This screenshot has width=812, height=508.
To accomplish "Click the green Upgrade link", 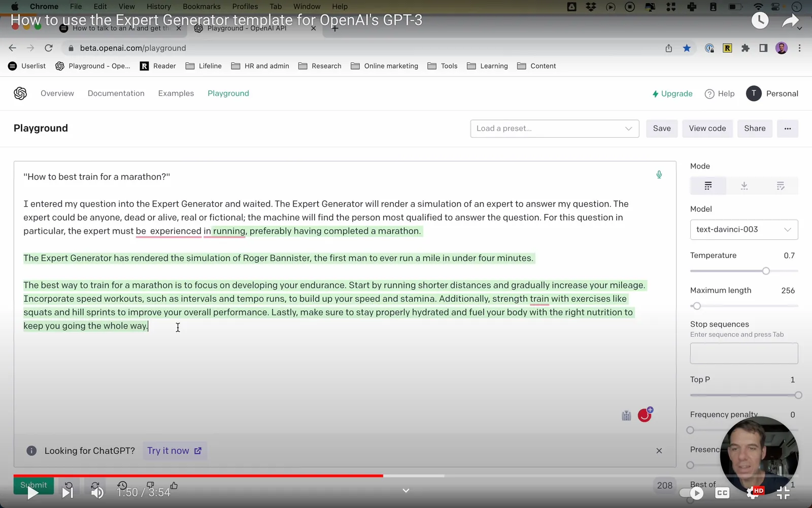I will pos(672,94).
